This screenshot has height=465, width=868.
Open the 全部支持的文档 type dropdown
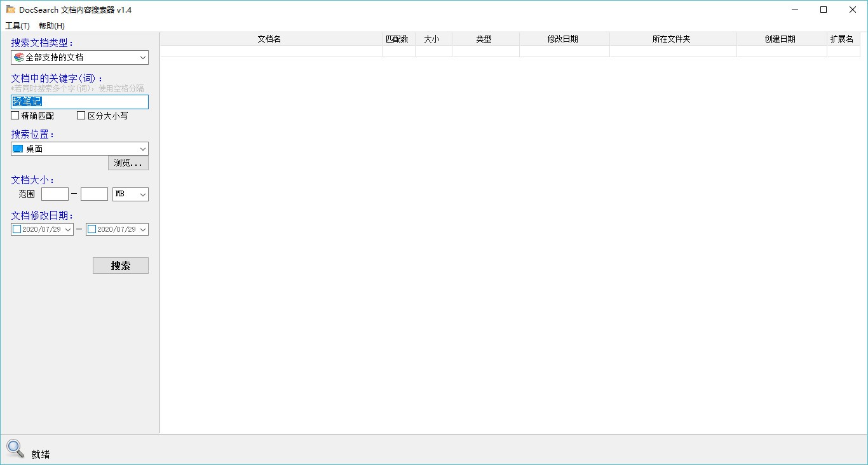pos(79,57)
